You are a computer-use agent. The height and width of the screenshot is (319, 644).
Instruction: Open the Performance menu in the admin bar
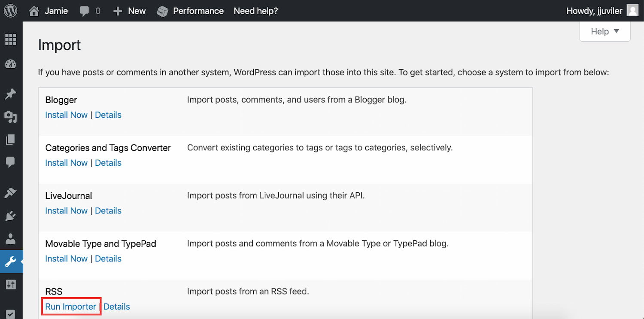point(190,11)
